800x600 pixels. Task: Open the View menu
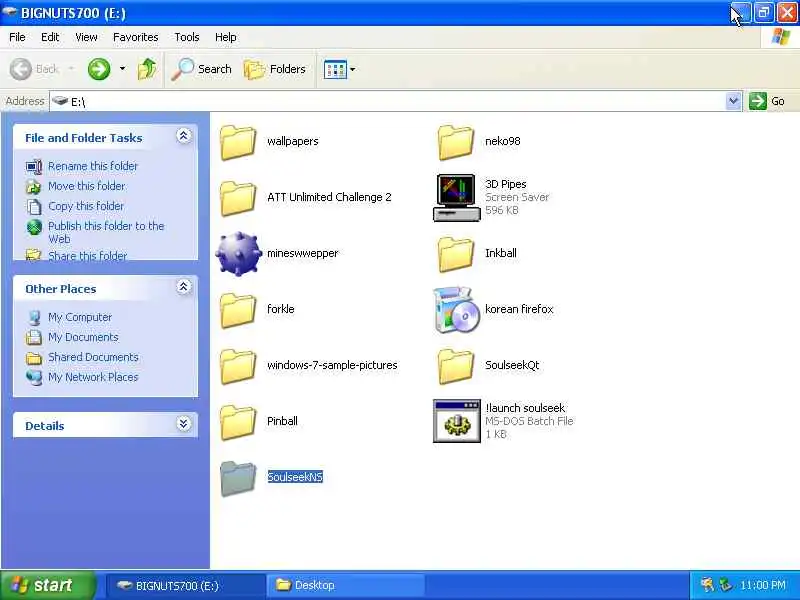(86, 37)
